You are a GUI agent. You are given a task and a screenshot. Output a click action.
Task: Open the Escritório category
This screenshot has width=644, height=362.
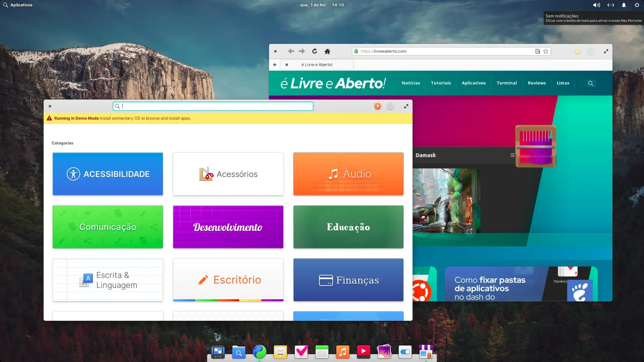point(228,280)
